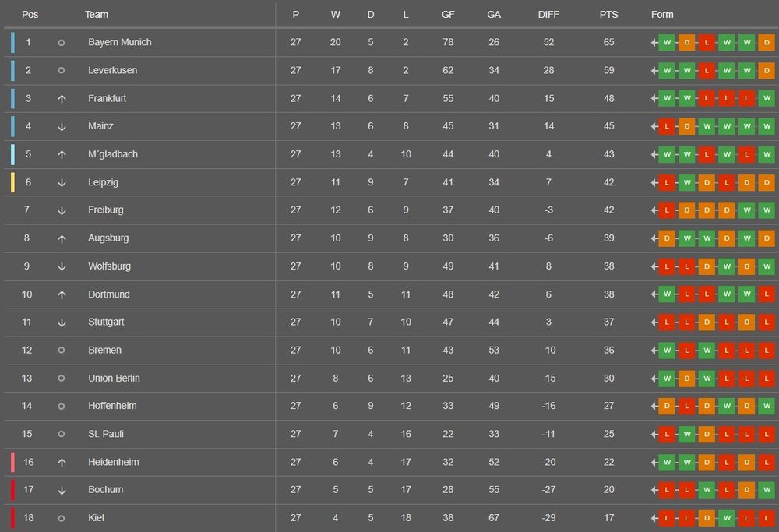Click the Team column header
Screen dimensions: 779x532
97,15
